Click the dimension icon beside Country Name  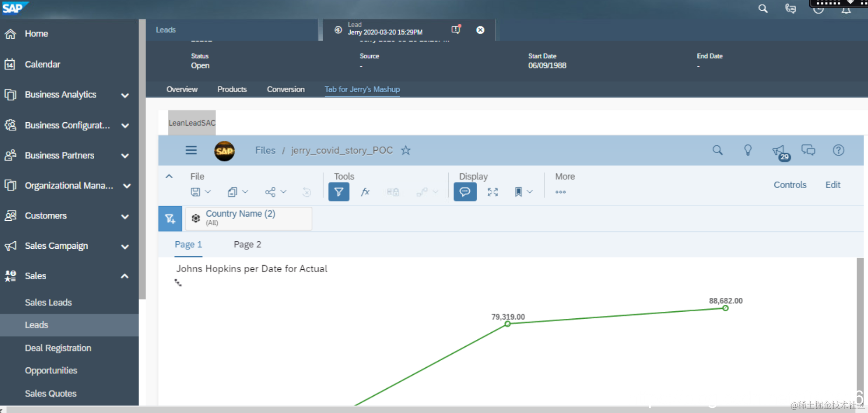(x=196, y=218)
